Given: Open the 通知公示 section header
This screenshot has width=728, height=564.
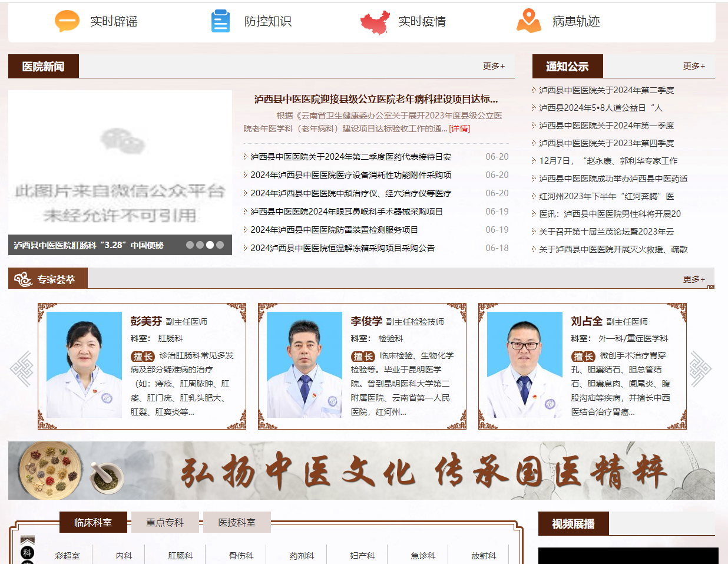Looking at the screenshot, I should pyautogui.click(x=568, y=67).
